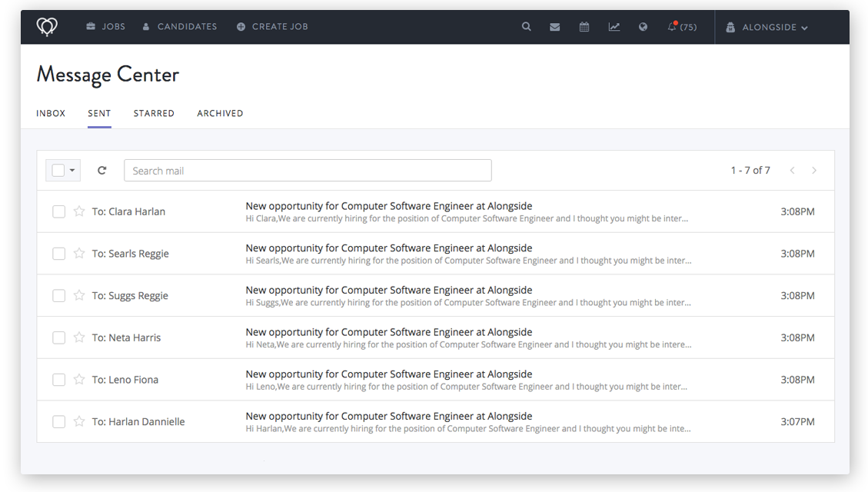Click the heart logo in navbar
This screenshot has width=868, height=492.
point(47,27)
